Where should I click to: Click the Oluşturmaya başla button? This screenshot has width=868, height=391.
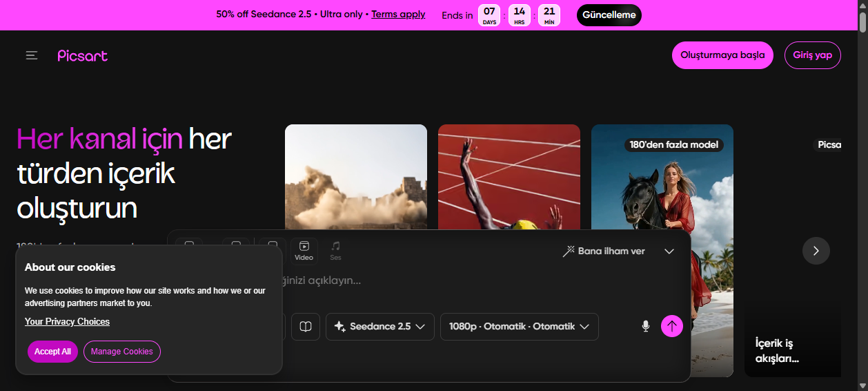point(722,55)
